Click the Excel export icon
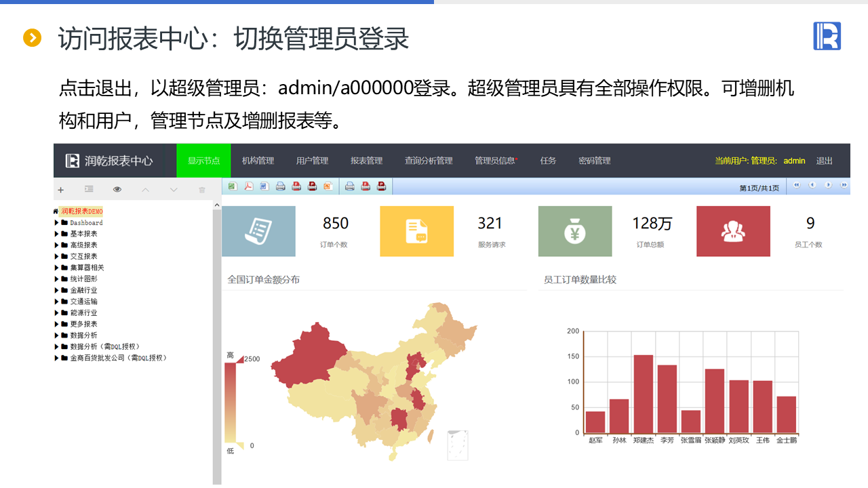Screen dimensions: 868x488 tap(232, 186)
